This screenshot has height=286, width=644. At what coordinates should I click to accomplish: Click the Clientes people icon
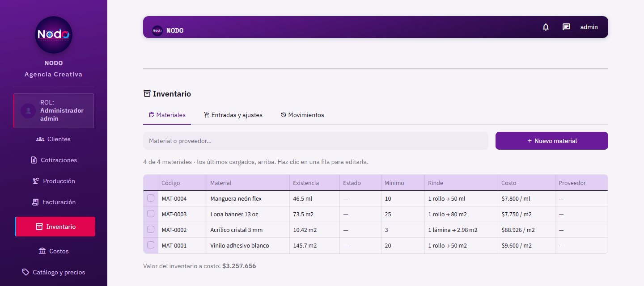(40, 139)
